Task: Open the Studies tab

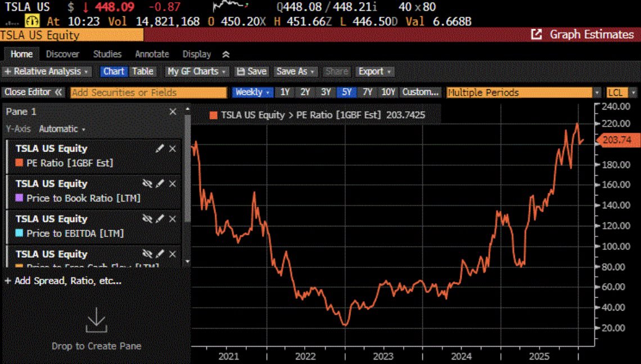Action: [x=107, y=54]
